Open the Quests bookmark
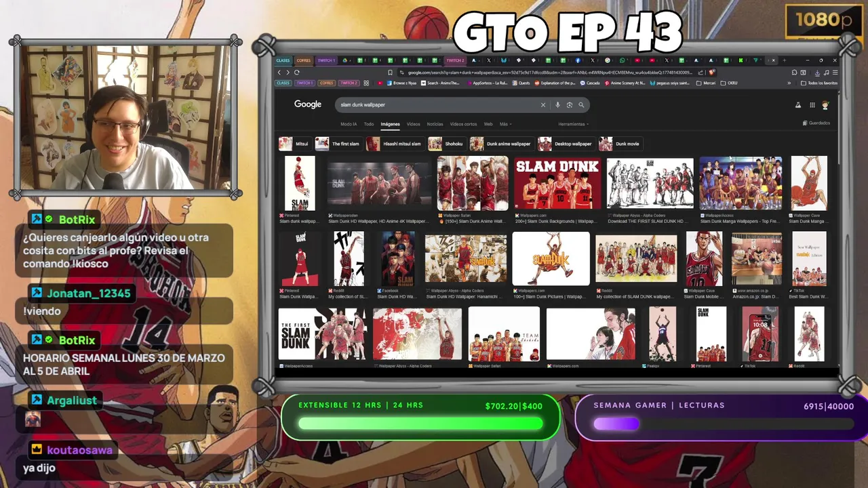Image resolution: width=868 pixels, height=488 pixels. click(521, 83)
